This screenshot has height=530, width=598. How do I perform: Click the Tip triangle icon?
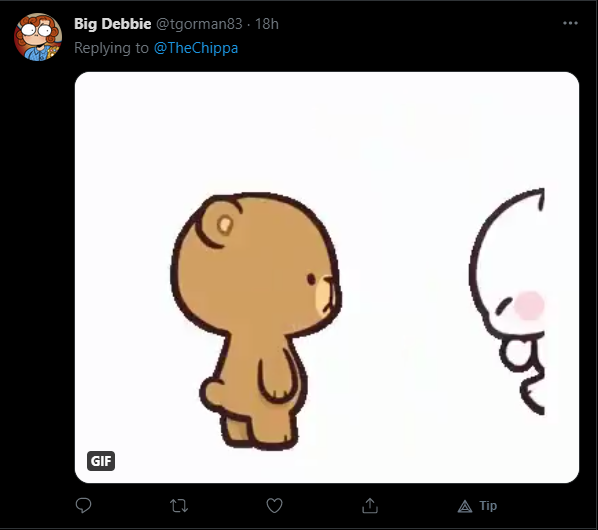coord(465,506)
